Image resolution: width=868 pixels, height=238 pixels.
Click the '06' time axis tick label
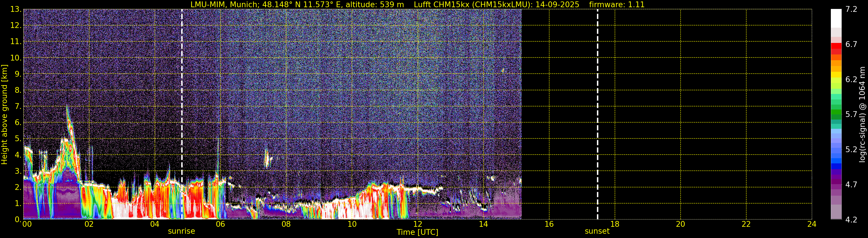point(220,224)
